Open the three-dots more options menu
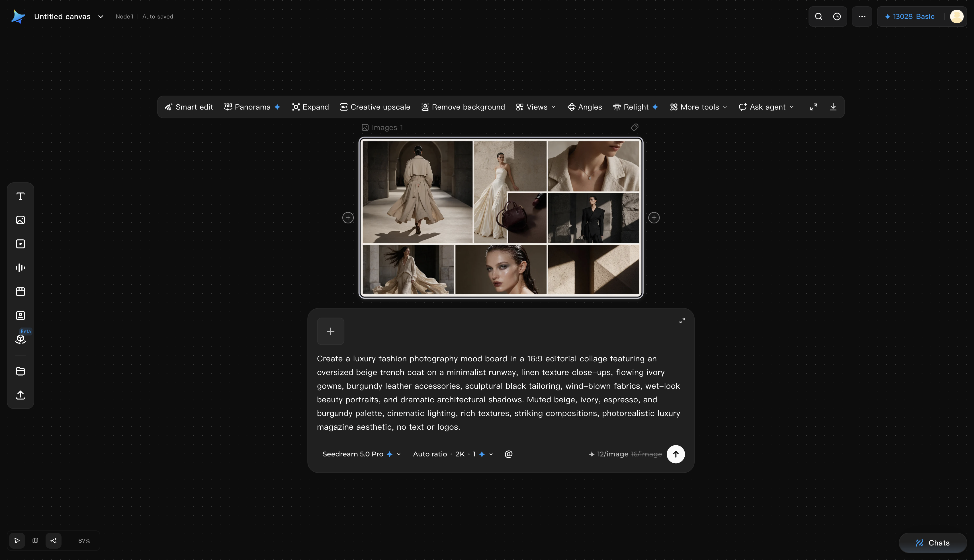This screenshot has height=560, width=974. point(862,17)
